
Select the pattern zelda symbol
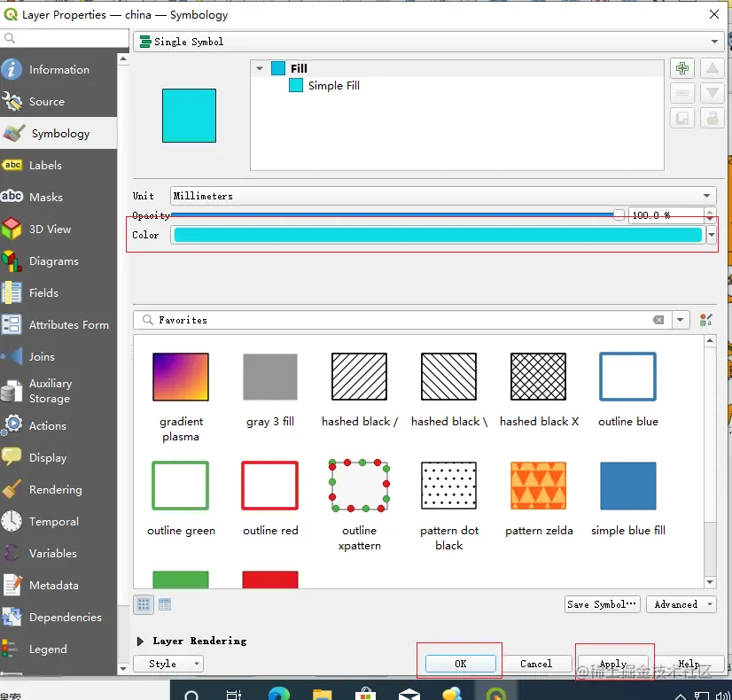(538, 486)
